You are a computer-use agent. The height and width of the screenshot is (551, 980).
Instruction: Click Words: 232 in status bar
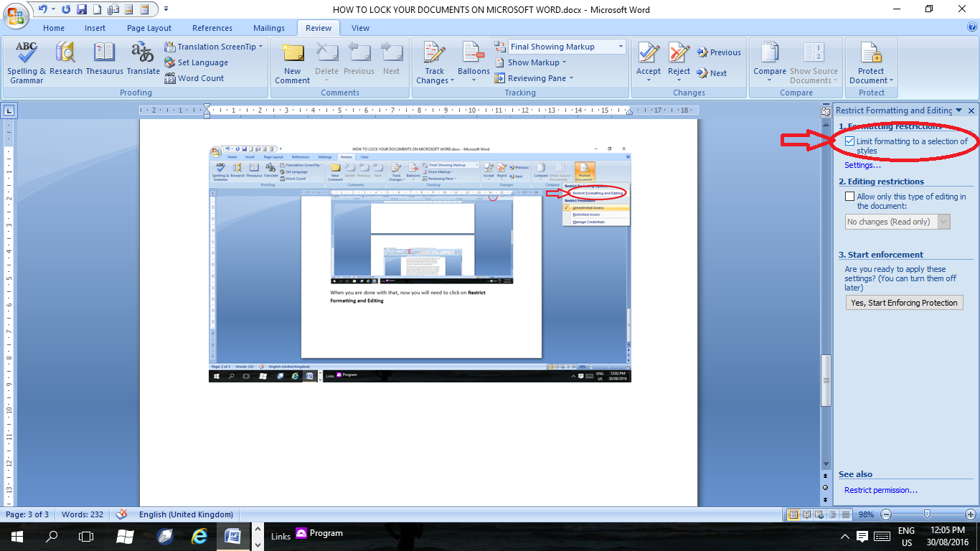[83, 514]
